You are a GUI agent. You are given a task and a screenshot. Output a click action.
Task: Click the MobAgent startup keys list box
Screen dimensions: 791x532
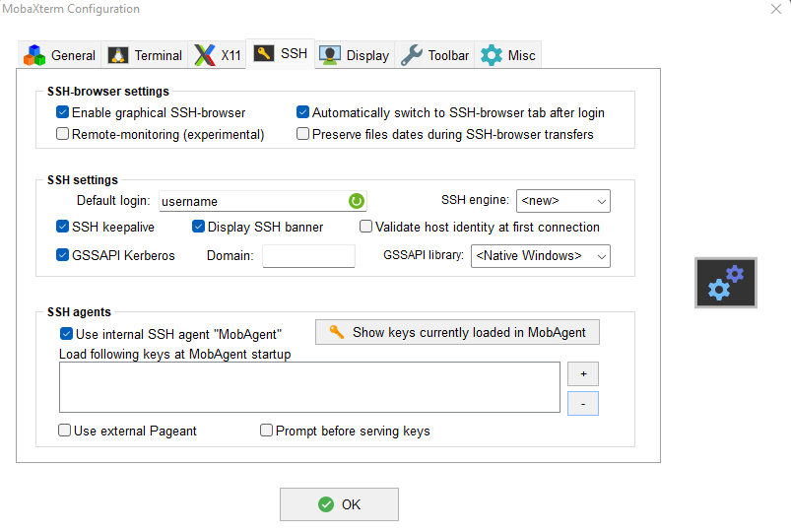click(309, 387)
